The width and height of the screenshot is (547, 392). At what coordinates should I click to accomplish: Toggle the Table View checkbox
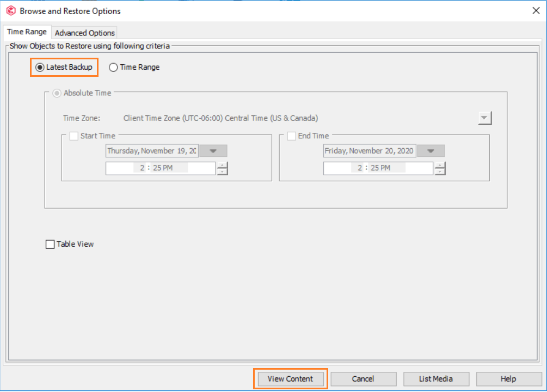pyautogui.click(x=50, y=244)
